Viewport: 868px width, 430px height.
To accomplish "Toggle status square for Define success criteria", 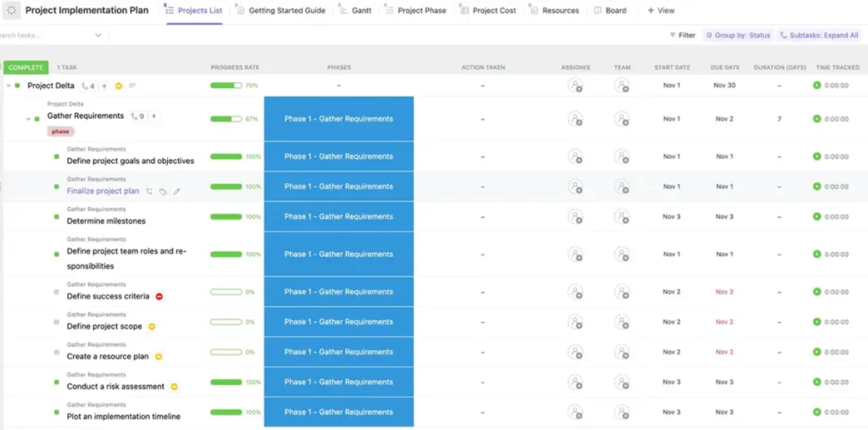I will [57, 293].
